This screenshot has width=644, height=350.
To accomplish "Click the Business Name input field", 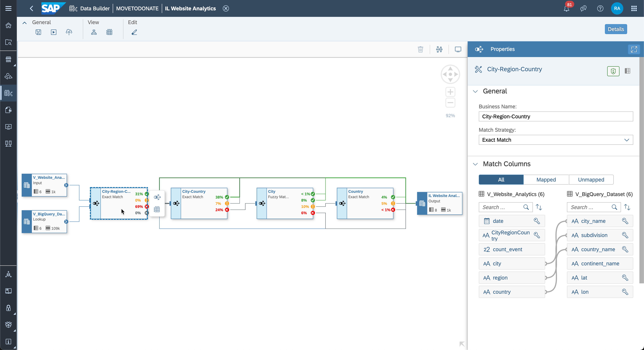I will 555,116.
